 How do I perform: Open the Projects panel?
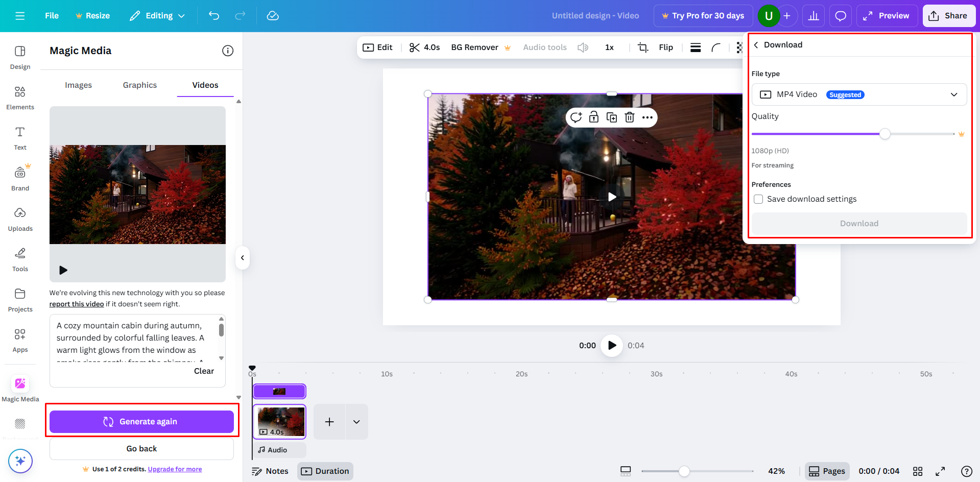(x=20, y=299)
